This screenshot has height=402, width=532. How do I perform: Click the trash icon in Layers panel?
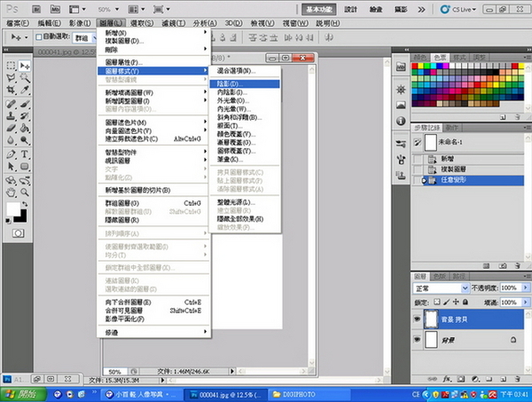[517, 379]
